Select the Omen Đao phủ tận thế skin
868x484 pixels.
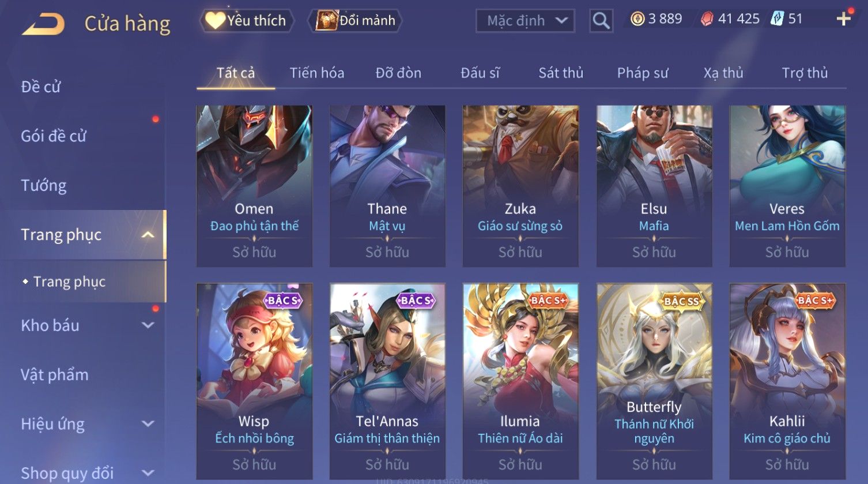pyautogui.click(x=254, y=186)
